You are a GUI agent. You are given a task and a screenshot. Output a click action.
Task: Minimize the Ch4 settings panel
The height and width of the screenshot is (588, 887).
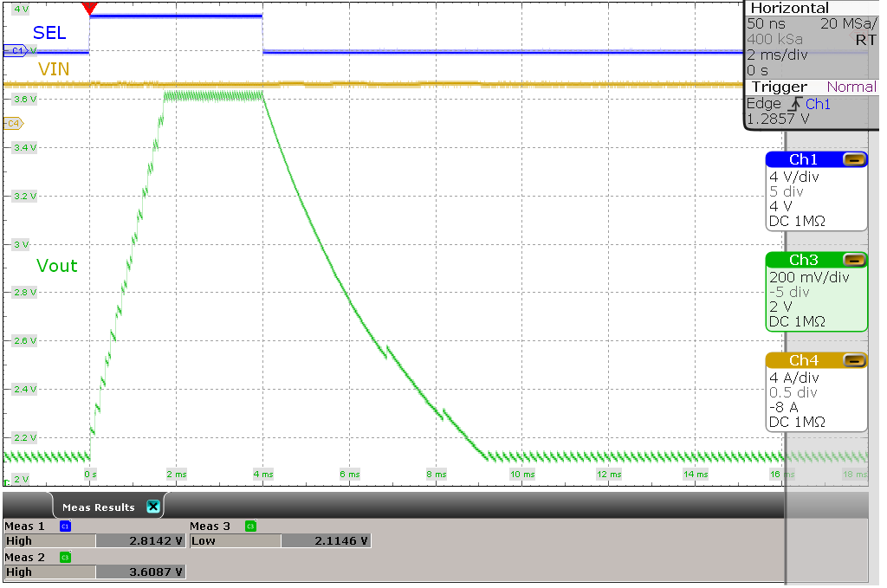point(856,360)
